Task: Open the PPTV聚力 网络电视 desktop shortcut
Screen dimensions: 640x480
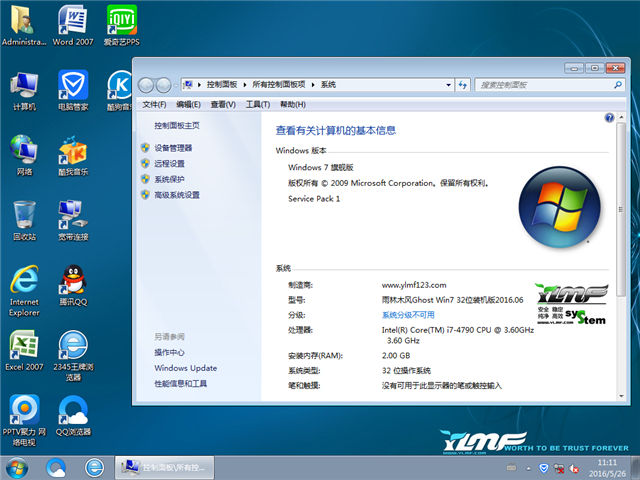Action: click(24, 420)
